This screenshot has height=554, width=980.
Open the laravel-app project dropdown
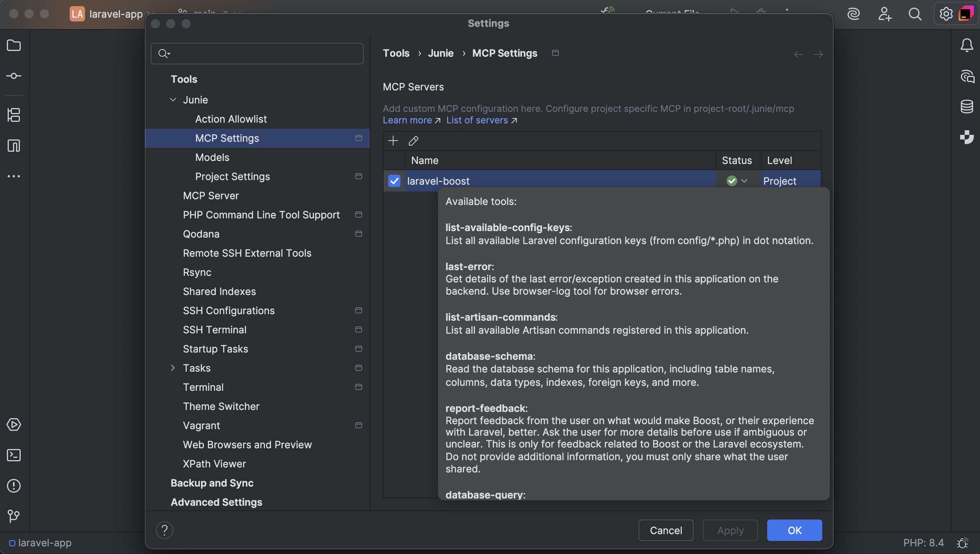(112, 14)
